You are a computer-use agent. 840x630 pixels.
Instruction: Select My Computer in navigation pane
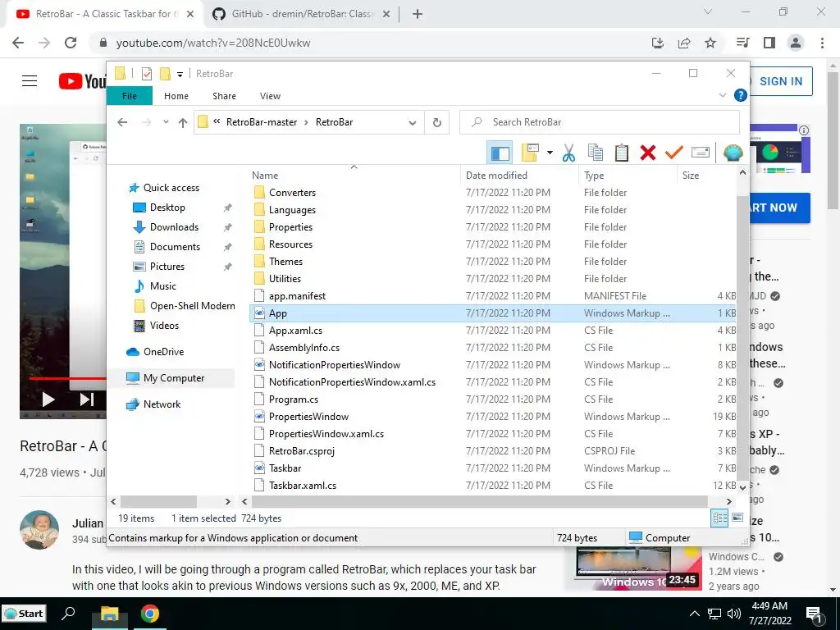coord(174,378)
